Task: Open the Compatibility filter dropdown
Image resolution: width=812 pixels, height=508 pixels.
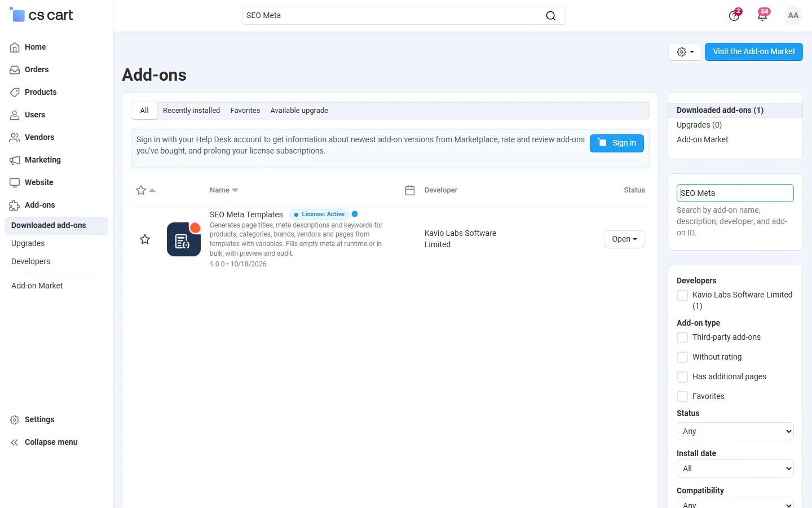Action: 735,502
